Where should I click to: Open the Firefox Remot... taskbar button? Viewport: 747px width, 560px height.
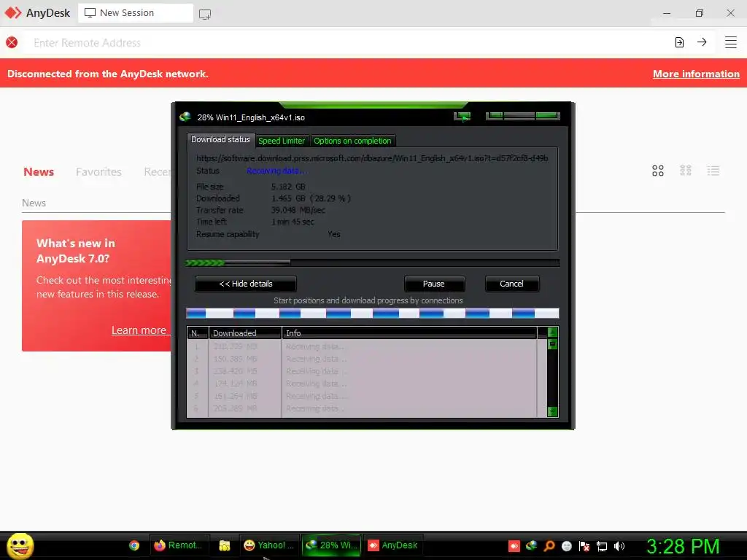[x=178, y=545]
